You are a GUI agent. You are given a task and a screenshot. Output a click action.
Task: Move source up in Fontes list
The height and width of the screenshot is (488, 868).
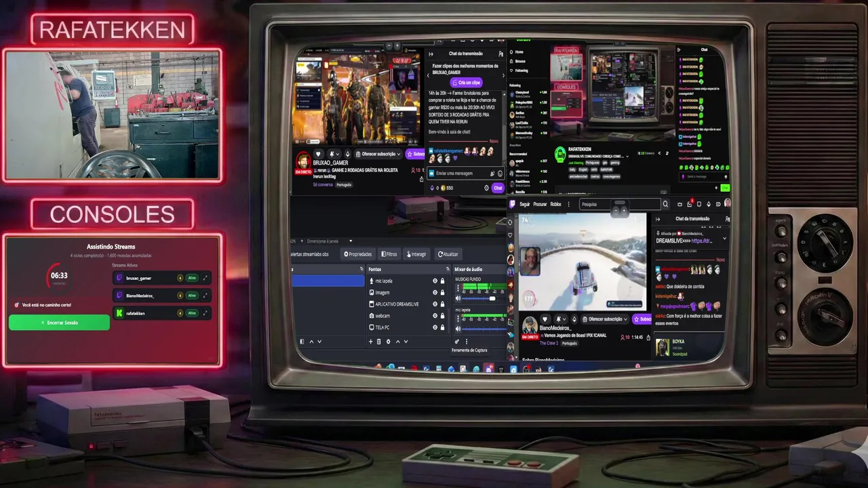398,342
